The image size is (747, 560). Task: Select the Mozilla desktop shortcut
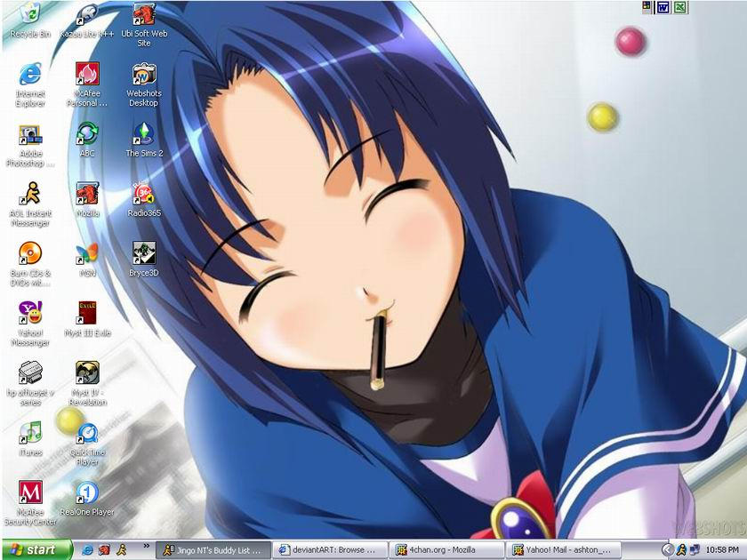click(x=87, y=199)
